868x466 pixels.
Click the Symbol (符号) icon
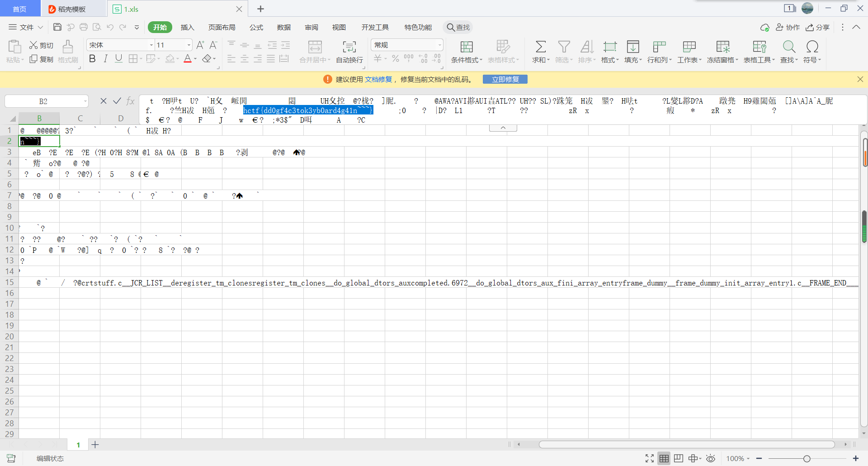click(x=812, y=47)
